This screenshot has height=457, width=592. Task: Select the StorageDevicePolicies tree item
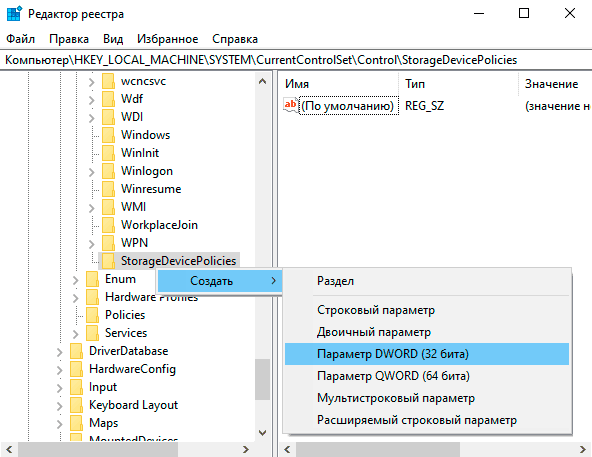click(178, 261)
